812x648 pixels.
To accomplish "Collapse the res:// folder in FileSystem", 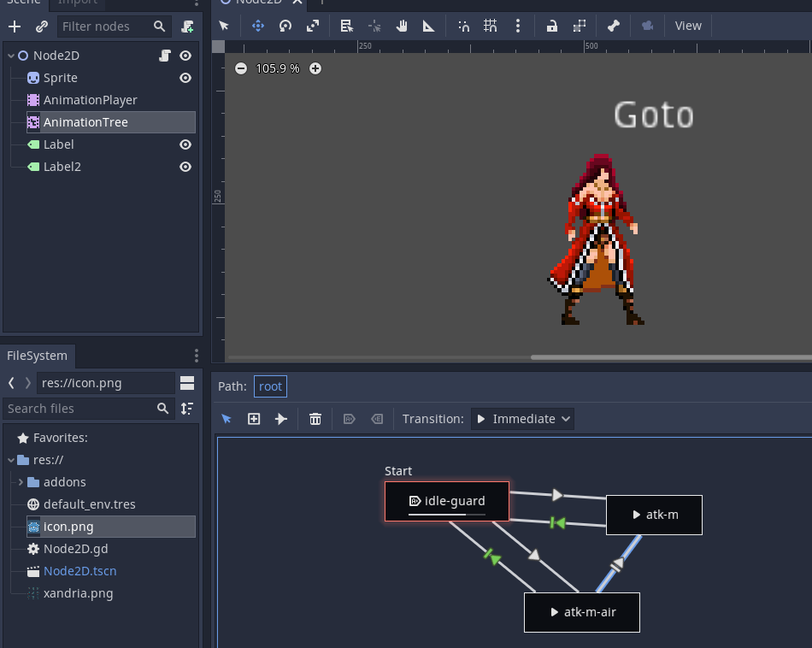I will pos(12,460).
